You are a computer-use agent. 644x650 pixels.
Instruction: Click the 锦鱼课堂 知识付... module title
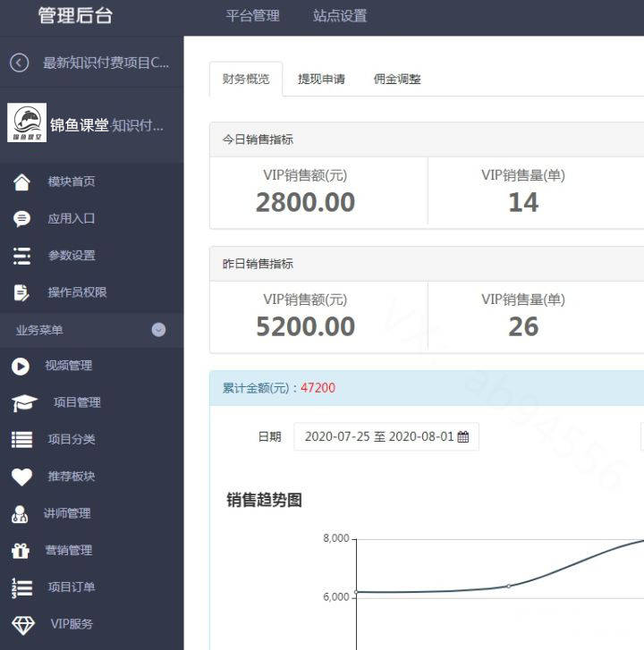tap(106, 125)
